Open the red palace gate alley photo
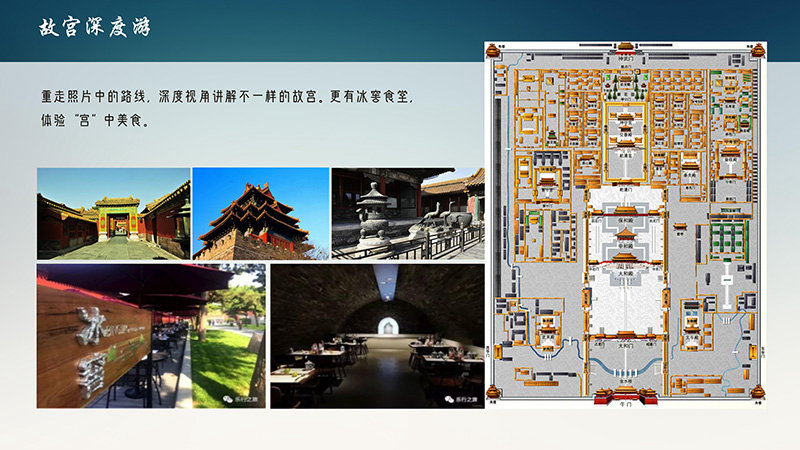Viewport: 800px width, 450px height. point(113,213)
